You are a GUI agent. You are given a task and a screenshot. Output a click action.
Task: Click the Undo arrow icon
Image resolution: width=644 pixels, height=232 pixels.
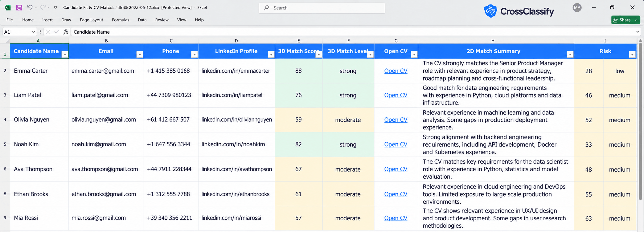[30, 7]
